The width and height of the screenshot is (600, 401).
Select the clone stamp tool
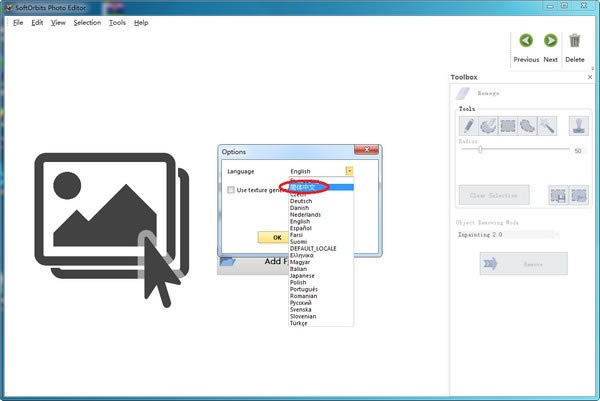pos(578,126)
